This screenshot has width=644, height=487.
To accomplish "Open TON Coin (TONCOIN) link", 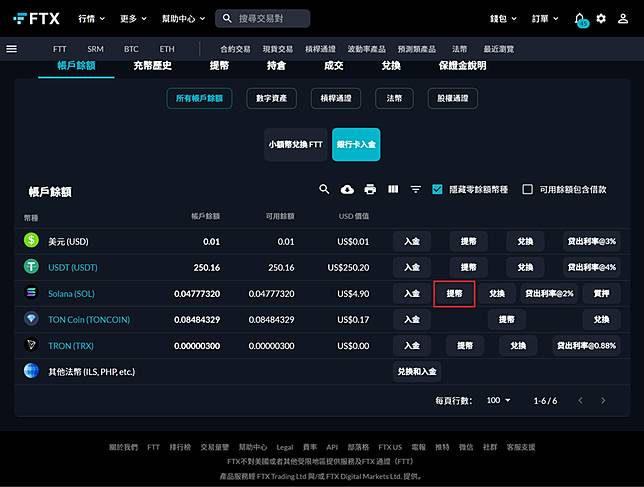I will pyautogui.click(x=89, y=319).
